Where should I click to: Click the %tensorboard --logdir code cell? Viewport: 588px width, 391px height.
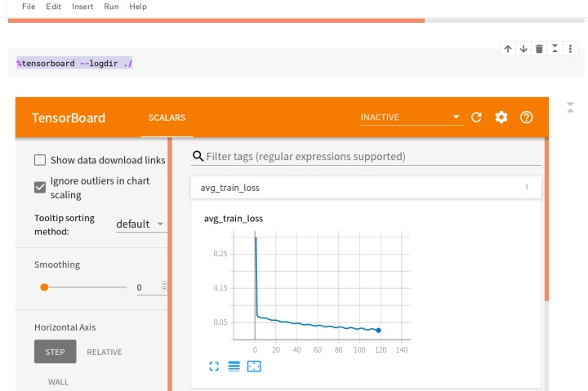(296, 63)
